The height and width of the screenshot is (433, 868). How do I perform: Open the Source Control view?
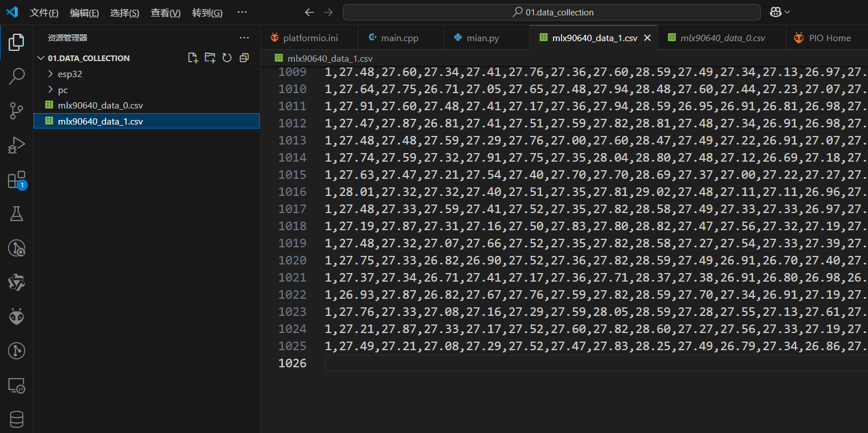pyautogui.click(x=17, y=111)
